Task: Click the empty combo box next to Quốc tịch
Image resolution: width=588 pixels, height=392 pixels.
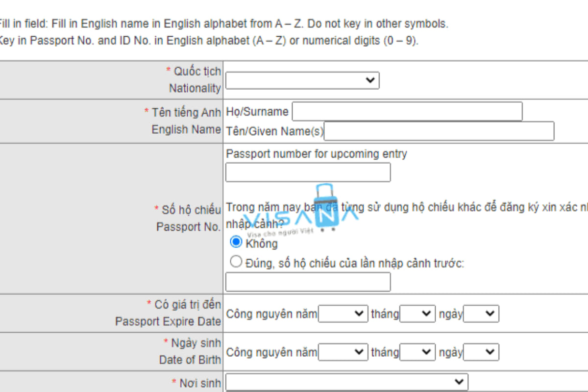Action: tap(301, 80)
